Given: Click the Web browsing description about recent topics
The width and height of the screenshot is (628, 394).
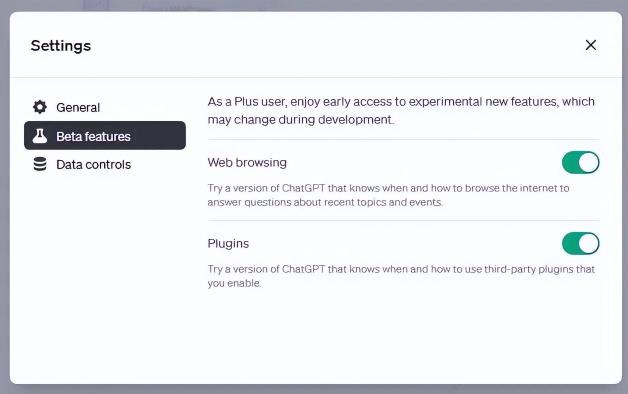Looking at the screenshot, I should point(388,195).
